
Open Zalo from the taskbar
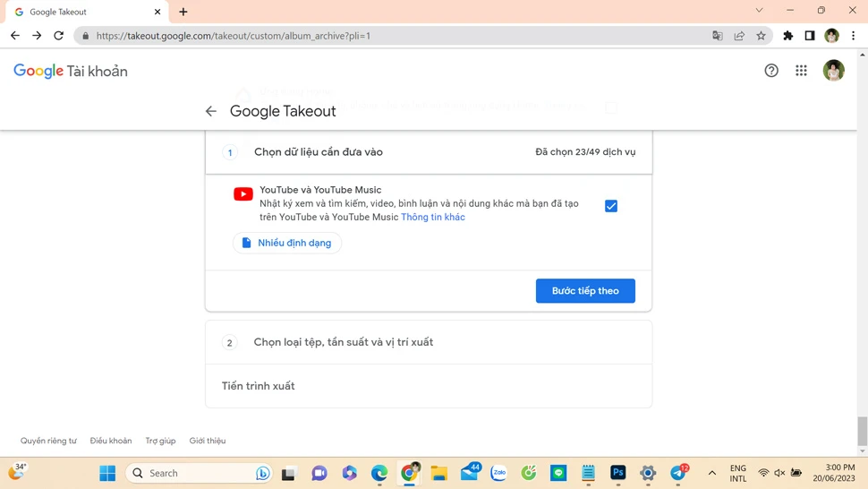pyautogui.click(x=498, y=473)
